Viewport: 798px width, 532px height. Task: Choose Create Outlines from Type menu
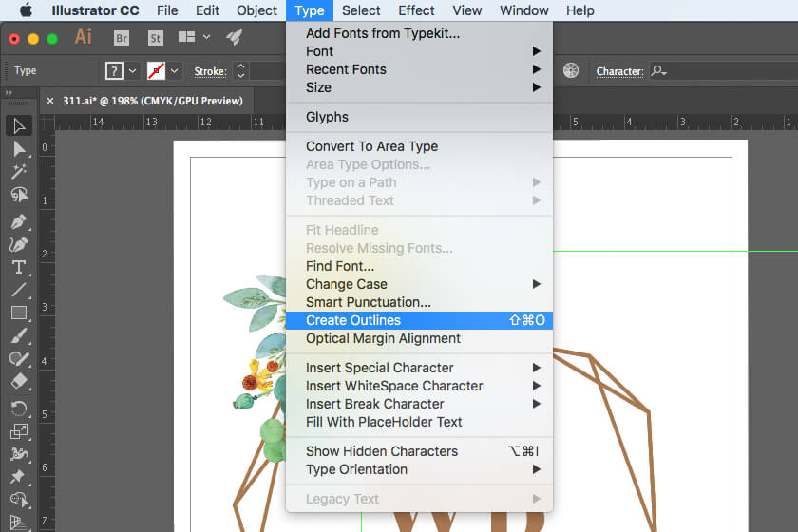[x=419, y=320]
